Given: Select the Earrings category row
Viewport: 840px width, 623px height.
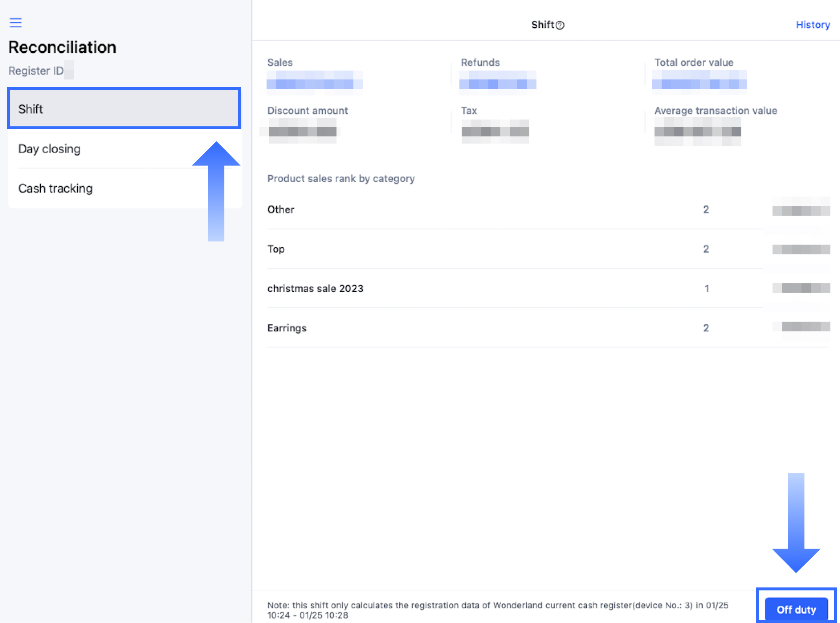Looking at the screenshot, I should [287, 328].
